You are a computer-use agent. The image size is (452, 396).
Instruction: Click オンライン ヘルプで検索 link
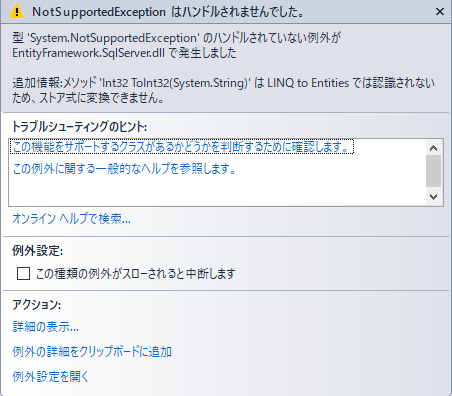(x=71, y=219)
